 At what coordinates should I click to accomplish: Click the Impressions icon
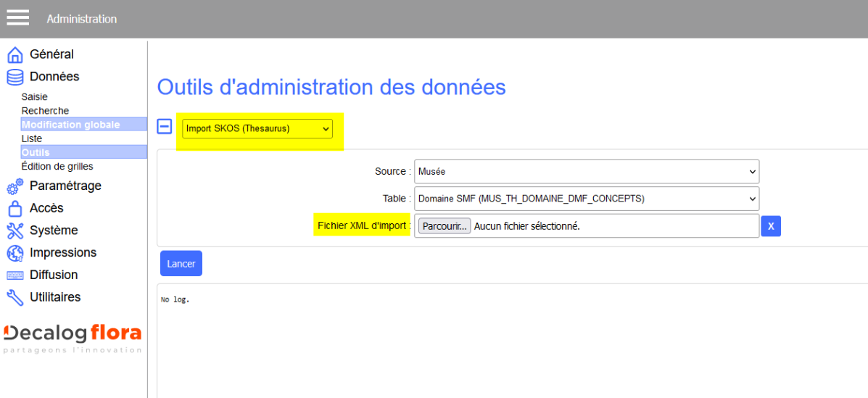click(15, 253)
